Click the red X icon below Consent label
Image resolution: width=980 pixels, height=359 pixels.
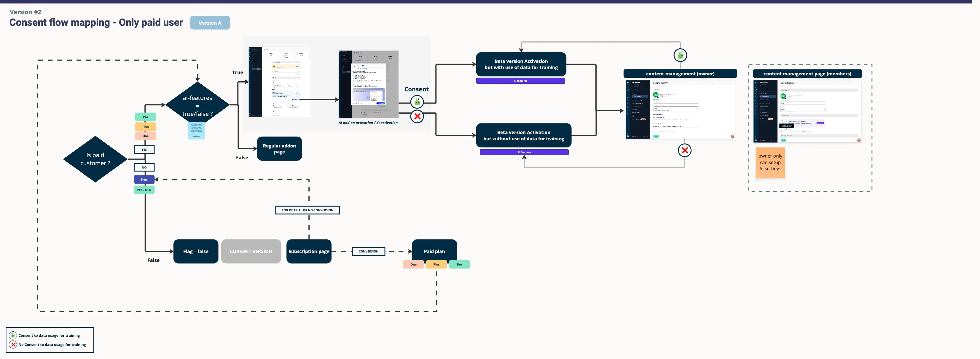click(x=417, y=117)
